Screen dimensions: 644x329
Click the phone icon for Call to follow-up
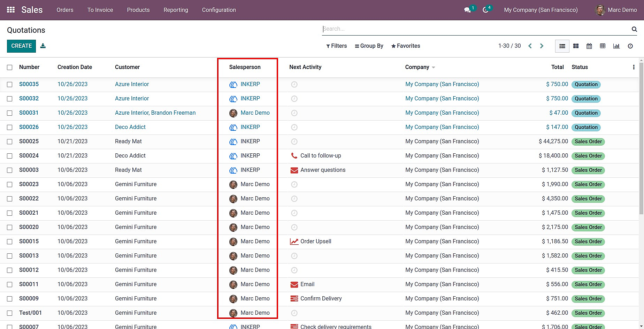click(x=294, y=156)
